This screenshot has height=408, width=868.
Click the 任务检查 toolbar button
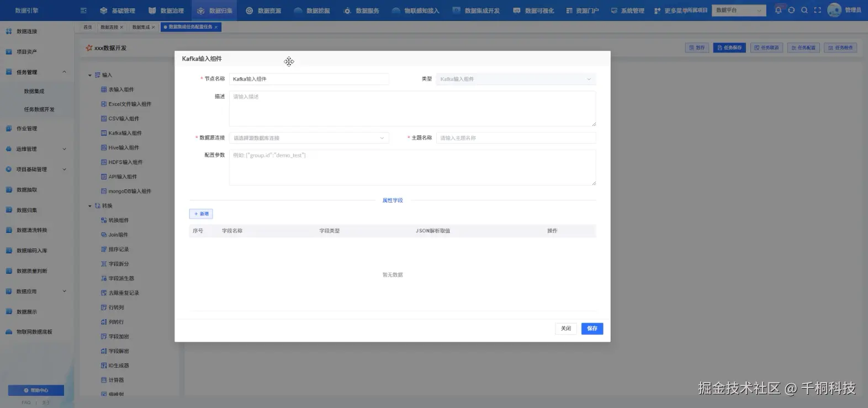[840, 48]
